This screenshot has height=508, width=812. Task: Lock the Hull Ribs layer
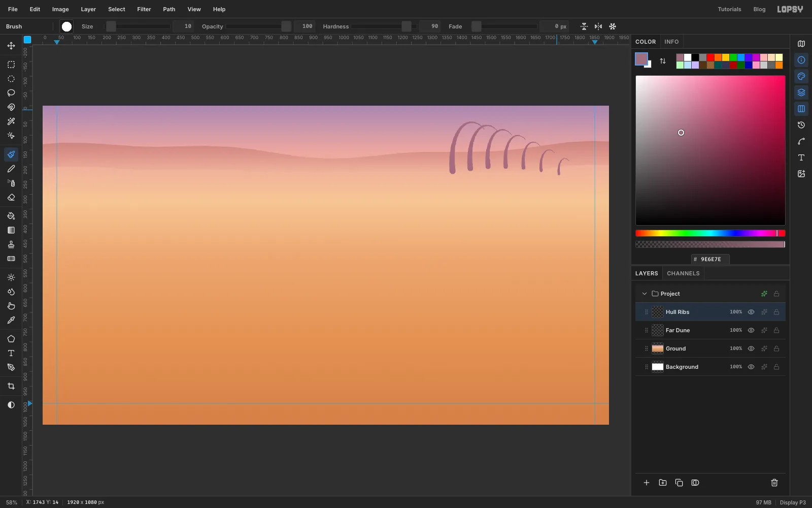tap(776, 312)
